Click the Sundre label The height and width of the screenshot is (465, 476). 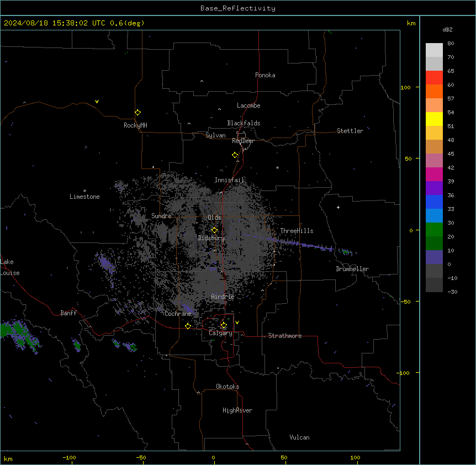[161, 216]
